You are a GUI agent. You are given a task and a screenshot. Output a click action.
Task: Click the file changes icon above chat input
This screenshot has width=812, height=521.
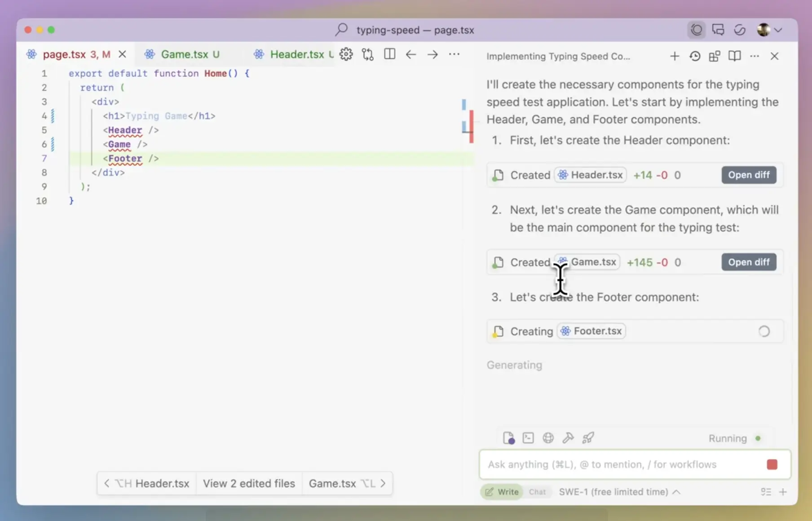coord(509,438)
